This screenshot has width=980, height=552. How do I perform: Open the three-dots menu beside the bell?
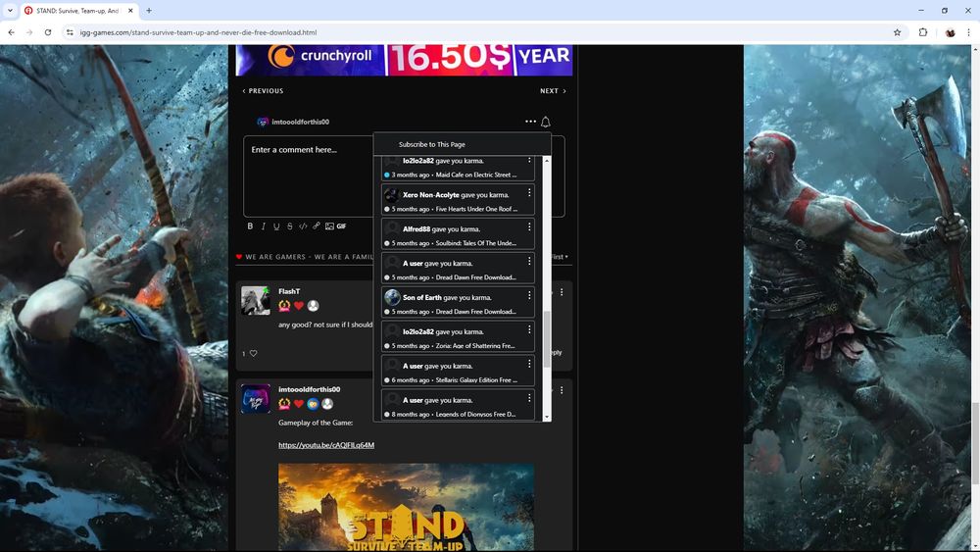[530, 122]
